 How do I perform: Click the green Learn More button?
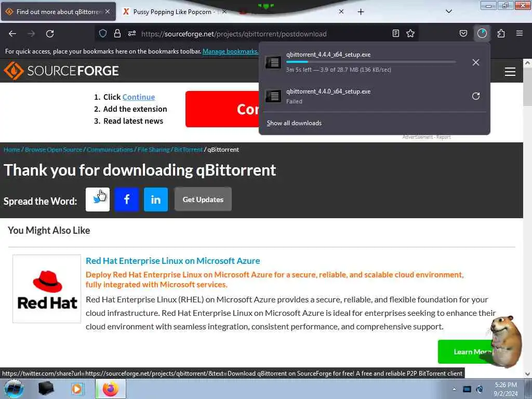[x=467, y=352]
